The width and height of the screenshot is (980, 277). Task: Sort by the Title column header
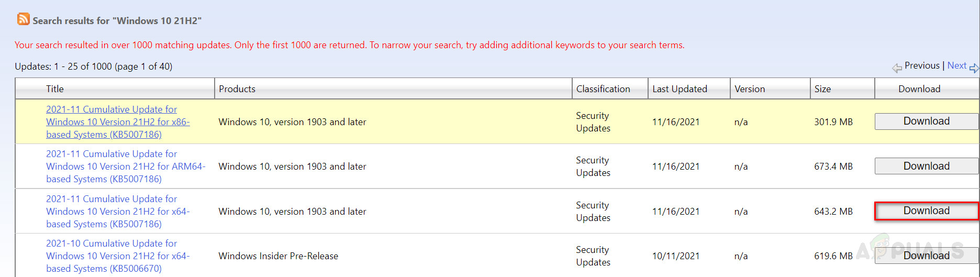point(55,89)
